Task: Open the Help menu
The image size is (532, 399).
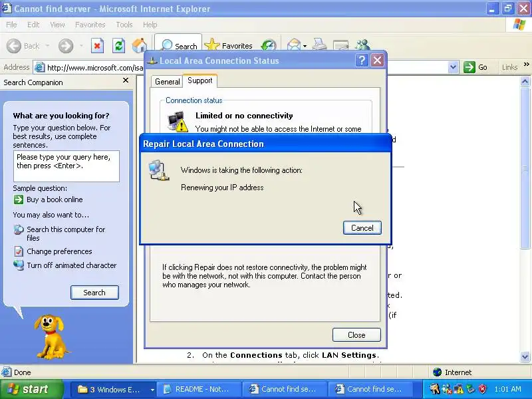Action: coord(150,25)
